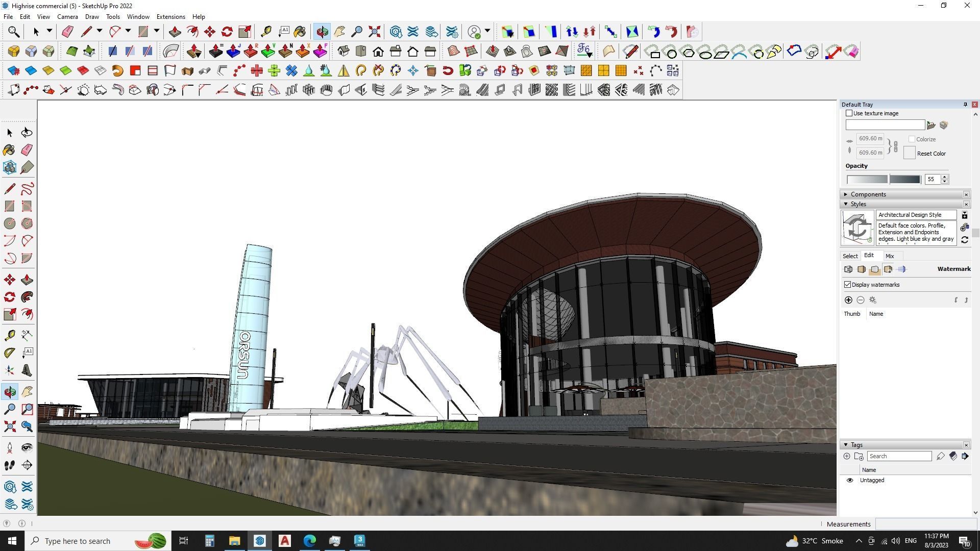Choose the Tape Measure tool

click(x=10, y=335)
